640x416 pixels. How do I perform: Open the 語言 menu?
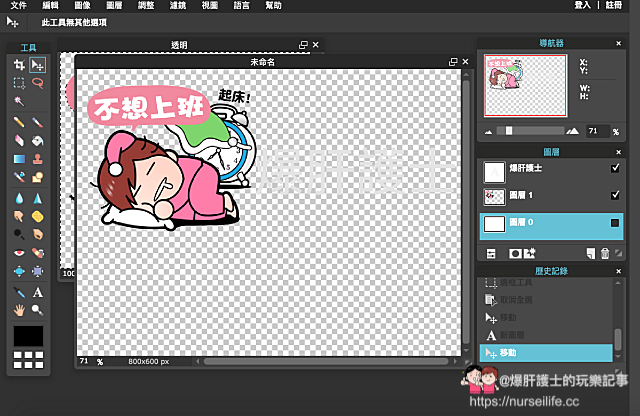(241, 5)
